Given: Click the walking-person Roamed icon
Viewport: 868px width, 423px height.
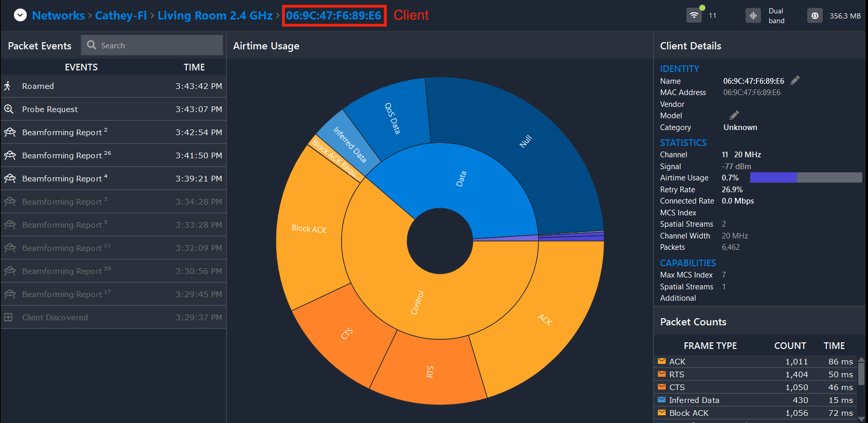Looking at the screenshot, I should tap(8, 86).
